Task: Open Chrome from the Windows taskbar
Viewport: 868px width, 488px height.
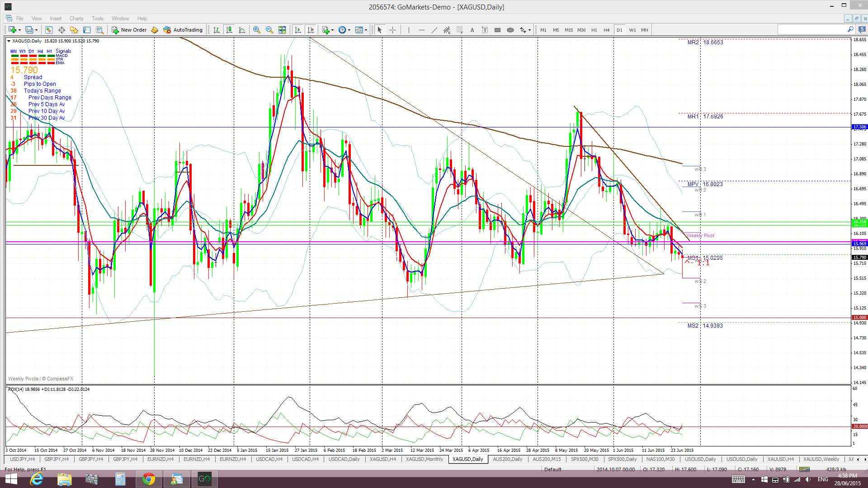Action: tap(148, 479)
